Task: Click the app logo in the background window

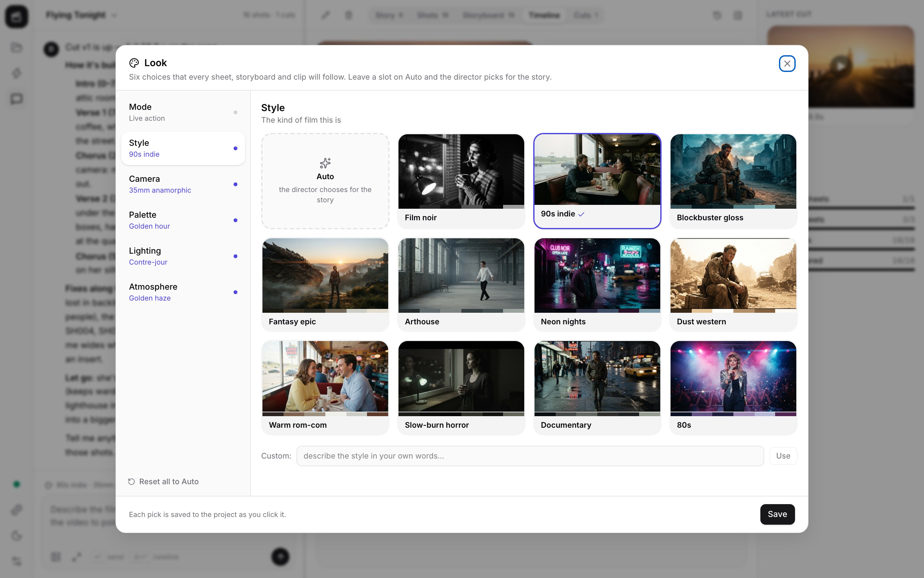Action: 16,16
